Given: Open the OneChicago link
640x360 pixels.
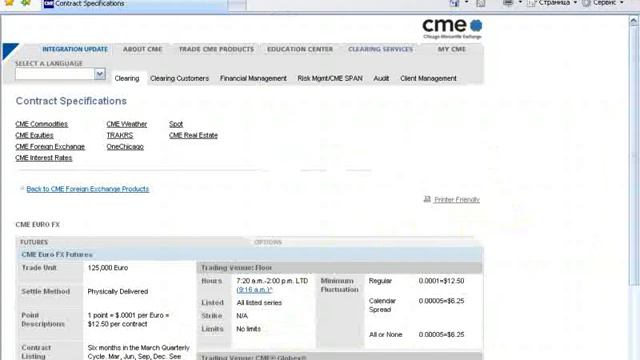Looking at the screenshot, I should tap(125, 147).
